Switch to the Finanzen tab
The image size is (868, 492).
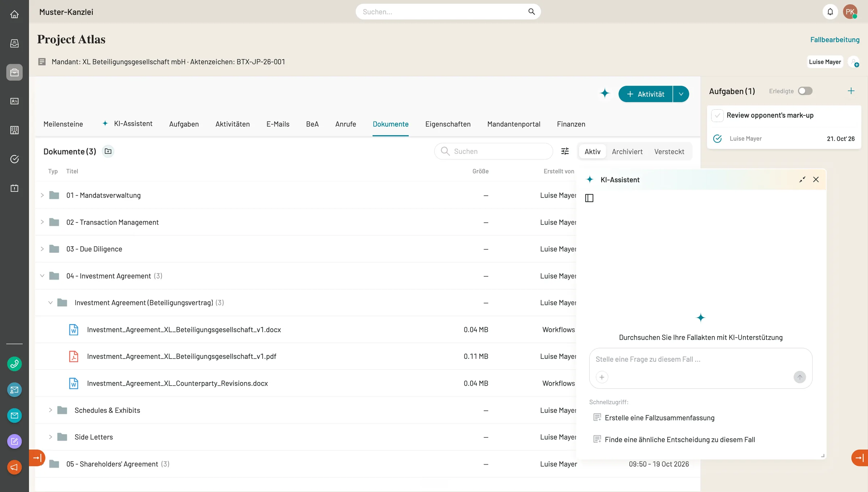tap(571, 124)
